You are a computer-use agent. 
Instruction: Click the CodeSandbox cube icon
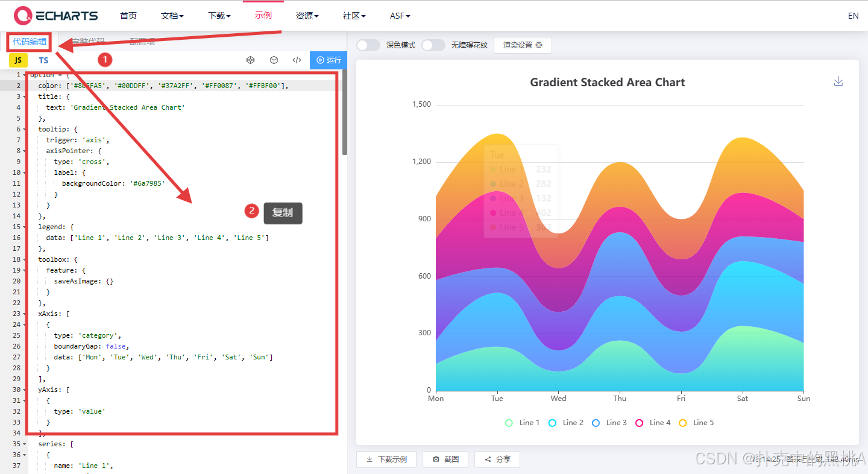[274, 60]
